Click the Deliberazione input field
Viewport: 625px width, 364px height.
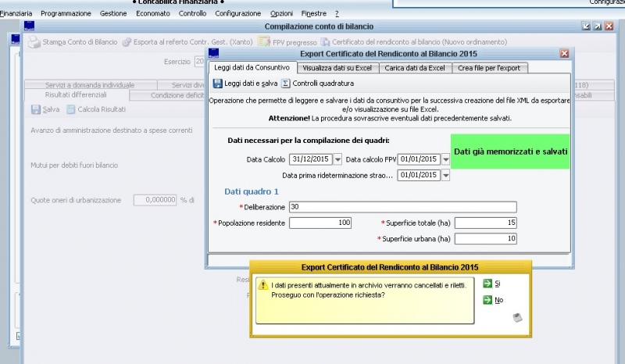point(403,207)
